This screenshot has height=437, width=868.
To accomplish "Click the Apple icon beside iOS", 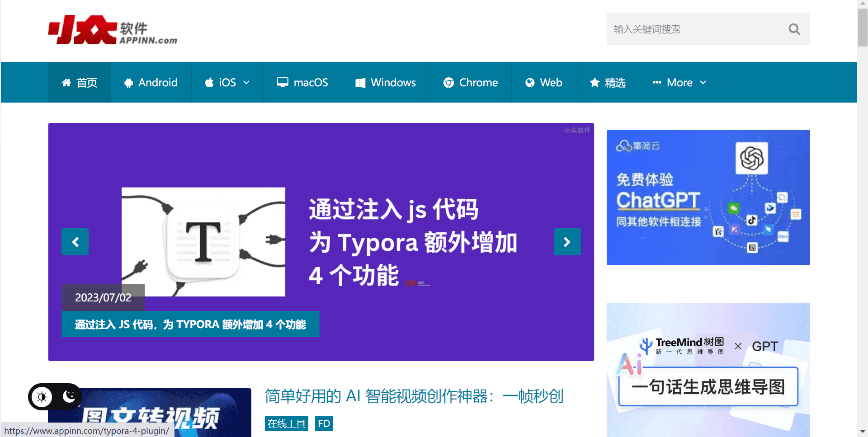I will click(209, 83).
